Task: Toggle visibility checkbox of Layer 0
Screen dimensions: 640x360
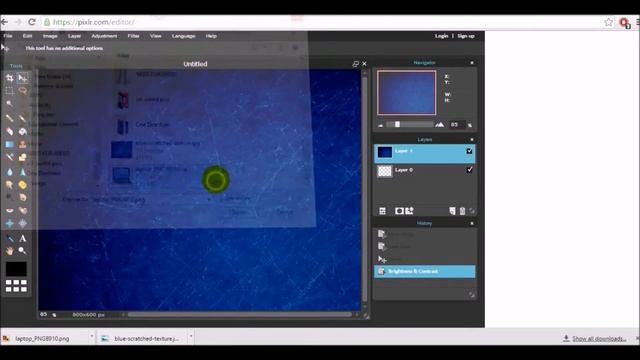Action: [x=469, y=170]
